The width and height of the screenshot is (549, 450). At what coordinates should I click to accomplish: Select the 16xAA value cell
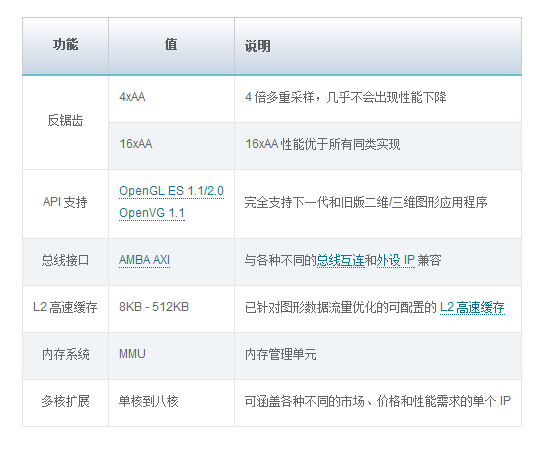(x=171, y=146)
